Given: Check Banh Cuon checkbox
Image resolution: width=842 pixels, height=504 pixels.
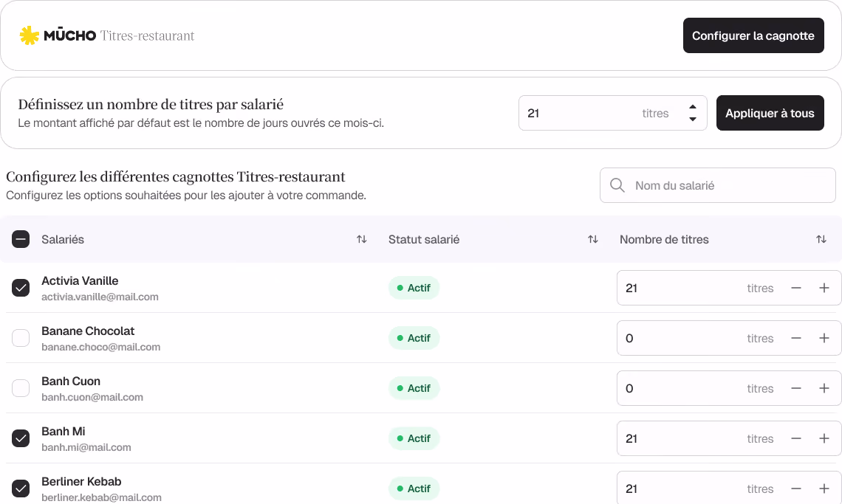Looking at the screenshot, I should click(x=21, y=388).
